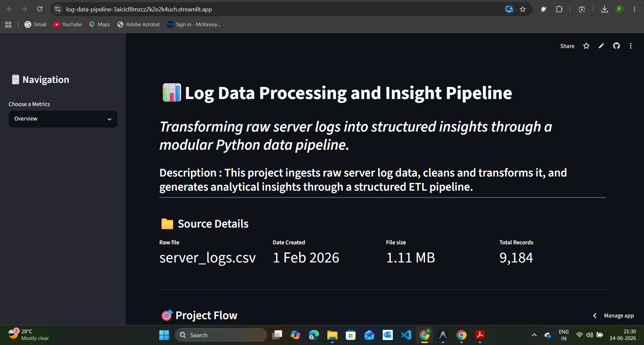Open Microsoft Store from the taskbar
This screenshot has height=345, width=644.
tap(351, 335)
